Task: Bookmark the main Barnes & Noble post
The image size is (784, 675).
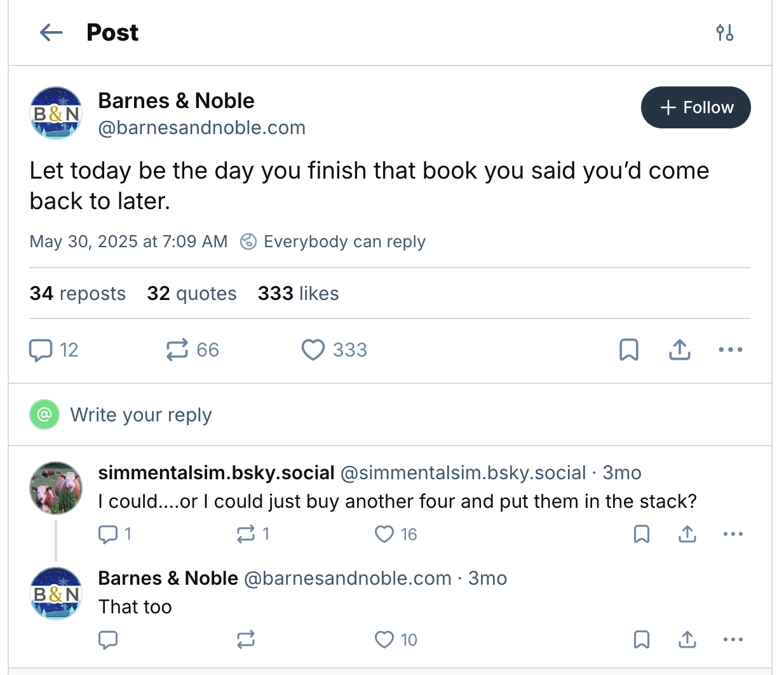Action: point(628,350)
